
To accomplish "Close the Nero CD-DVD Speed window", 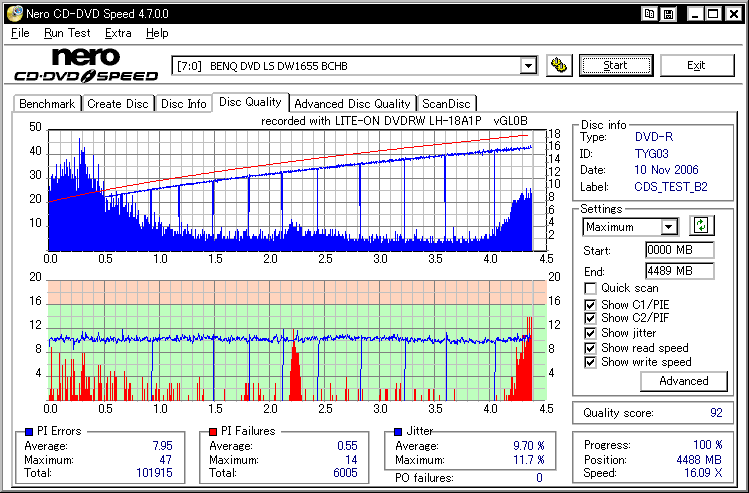I will pos(733,14).
